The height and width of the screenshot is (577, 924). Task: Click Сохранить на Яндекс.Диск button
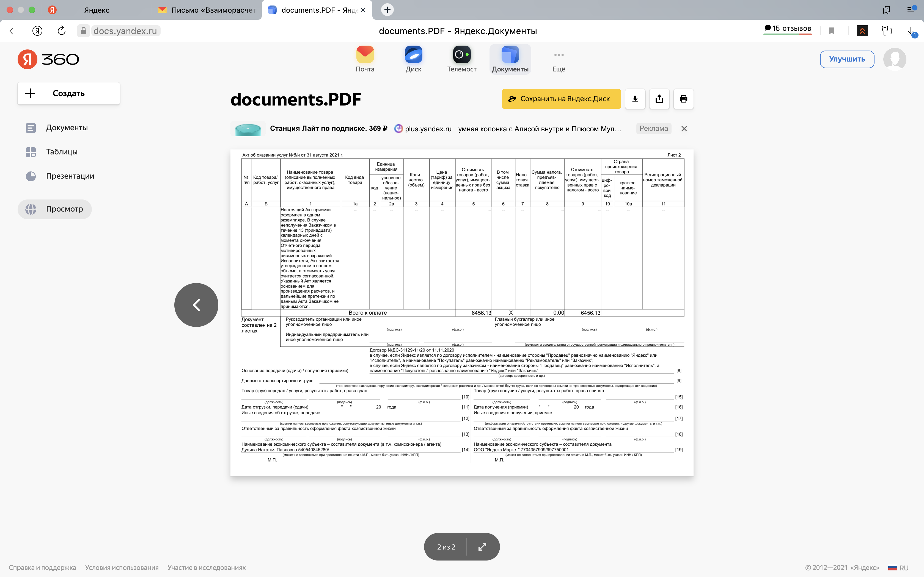click(x=561, y=99)
